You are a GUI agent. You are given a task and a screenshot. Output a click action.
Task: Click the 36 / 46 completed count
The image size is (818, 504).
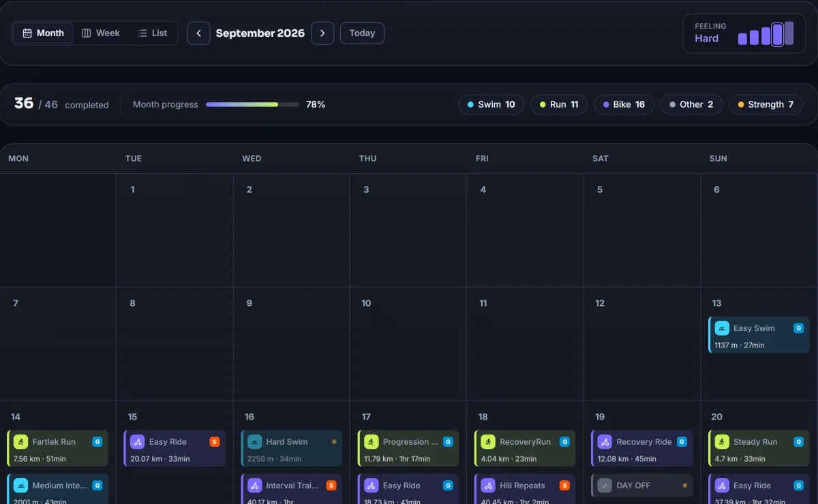coord(61,104)
